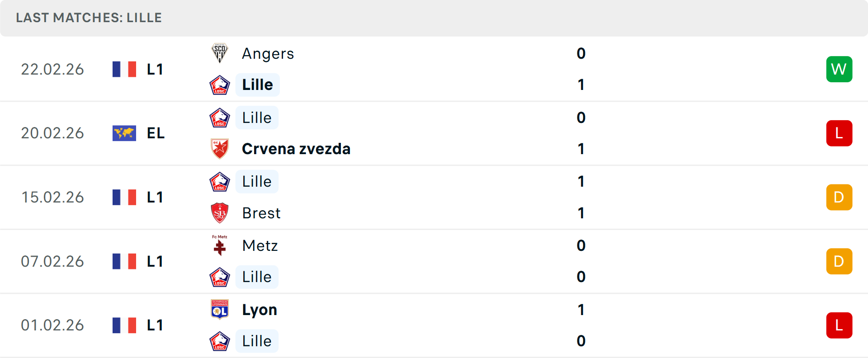Click the EL competition label
868x358 pixels.
156,133
